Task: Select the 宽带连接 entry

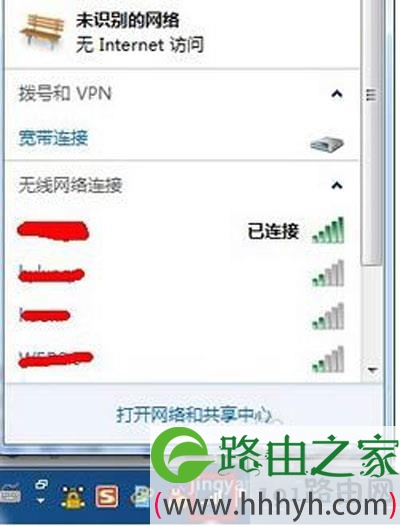Action: (53, 138)
